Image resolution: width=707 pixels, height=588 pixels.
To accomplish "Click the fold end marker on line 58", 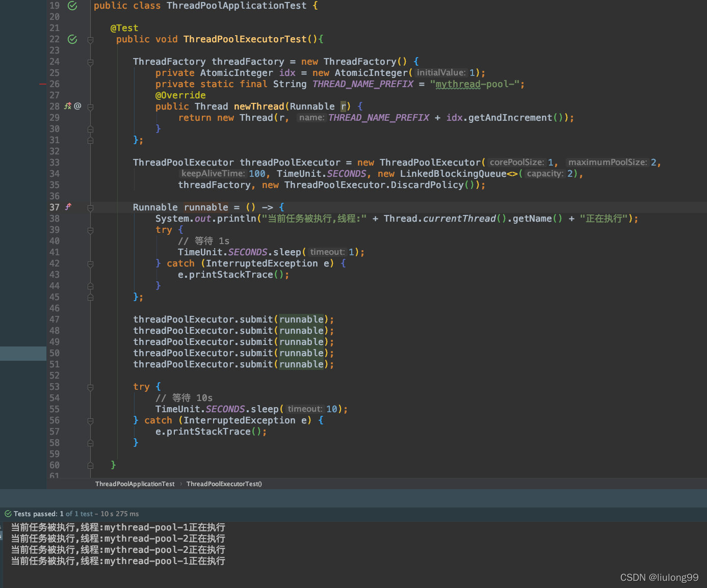I will tap(90, 443).
